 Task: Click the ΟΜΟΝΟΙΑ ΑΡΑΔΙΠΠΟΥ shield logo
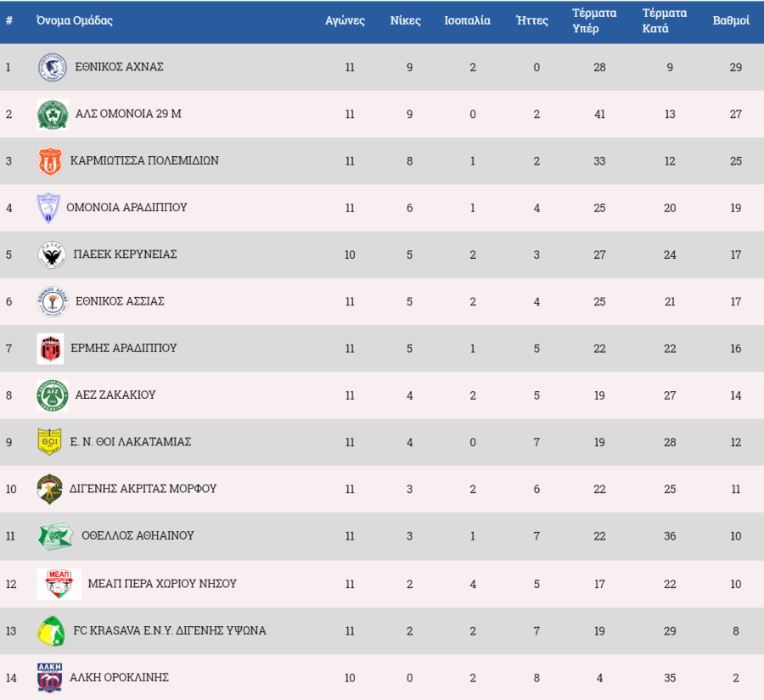pyautogui.click(x=48, y=208)
